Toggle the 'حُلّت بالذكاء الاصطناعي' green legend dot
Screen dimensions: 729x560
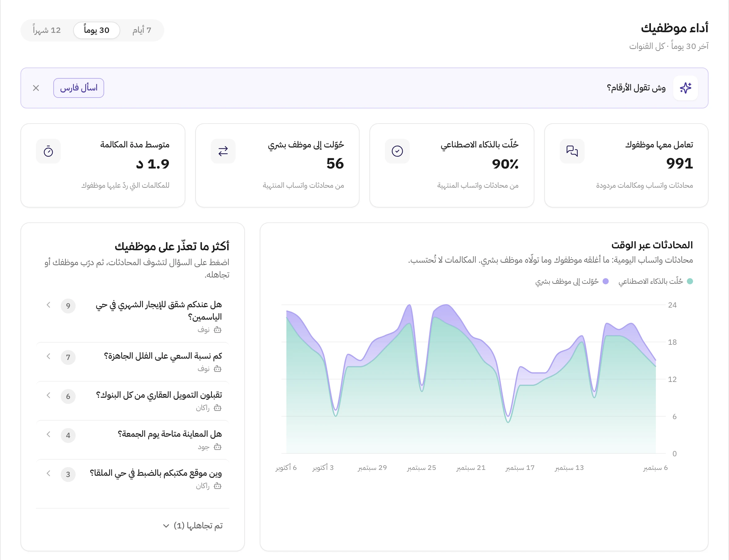[x=690, y=281]
